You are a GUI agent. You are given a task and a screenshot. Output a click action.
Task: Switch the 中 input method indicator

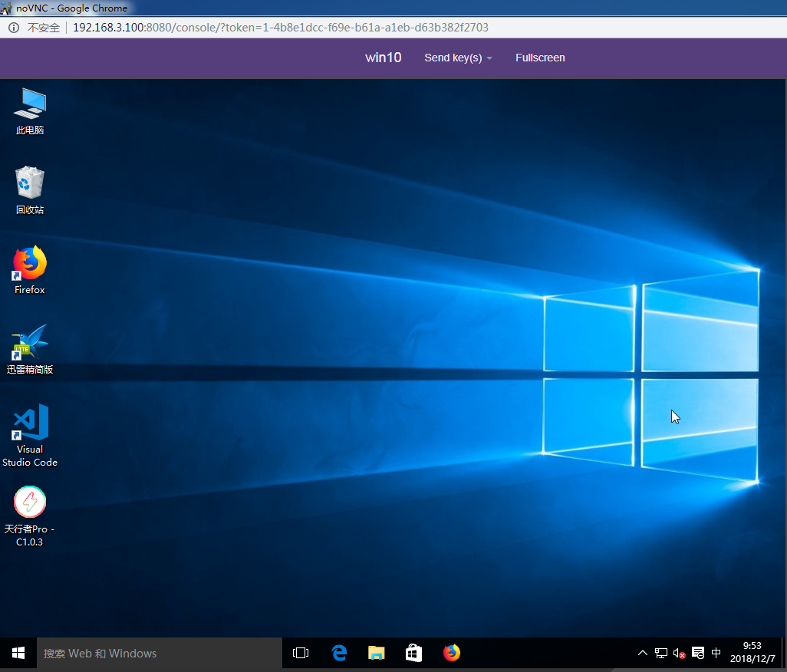(x=716, y=653)
